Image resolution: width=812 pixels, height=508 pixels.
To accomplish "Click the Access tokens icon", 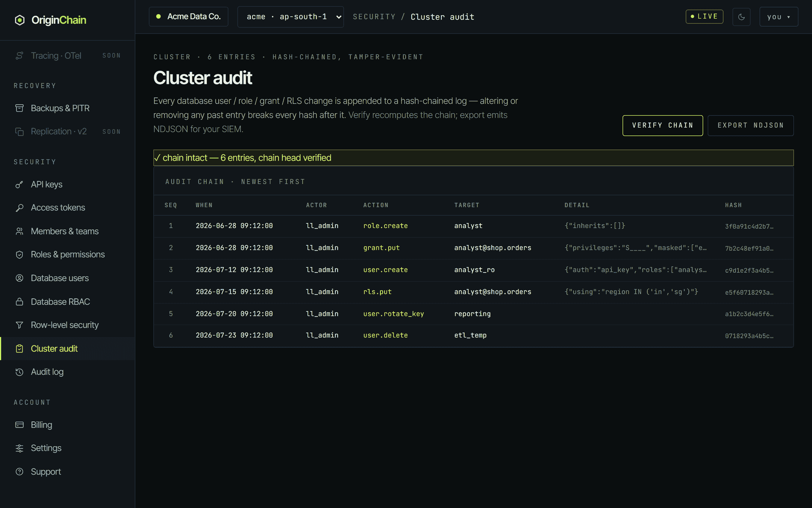I will [x=20, y=208].
